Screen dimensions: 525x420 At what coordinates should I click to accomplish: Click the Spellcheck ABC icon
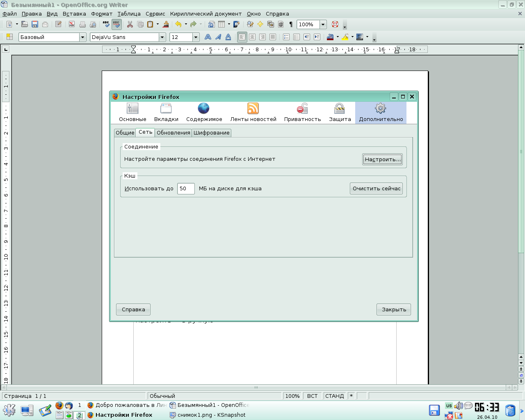[106, 24]
